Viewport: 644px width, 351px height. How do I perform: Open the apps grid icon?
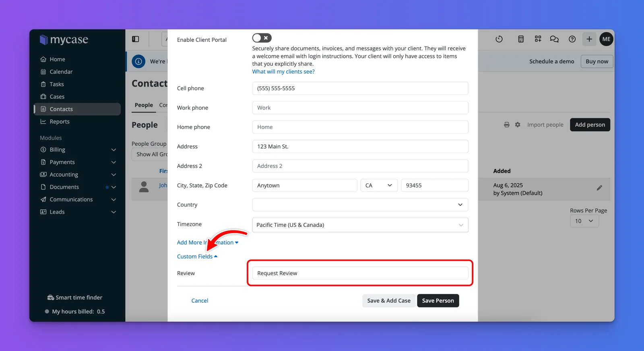coord(538,39)
